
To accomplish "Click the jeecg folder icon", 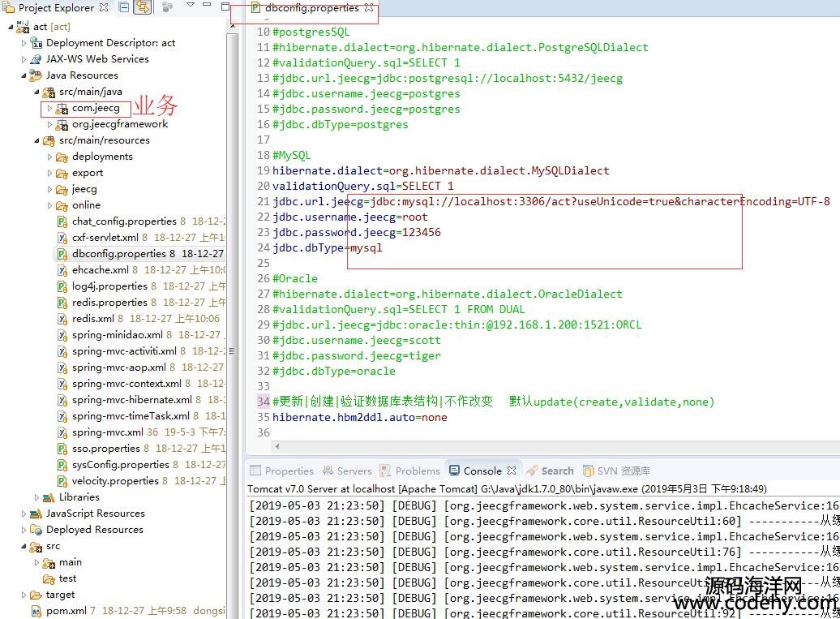I will pos(62,189).
